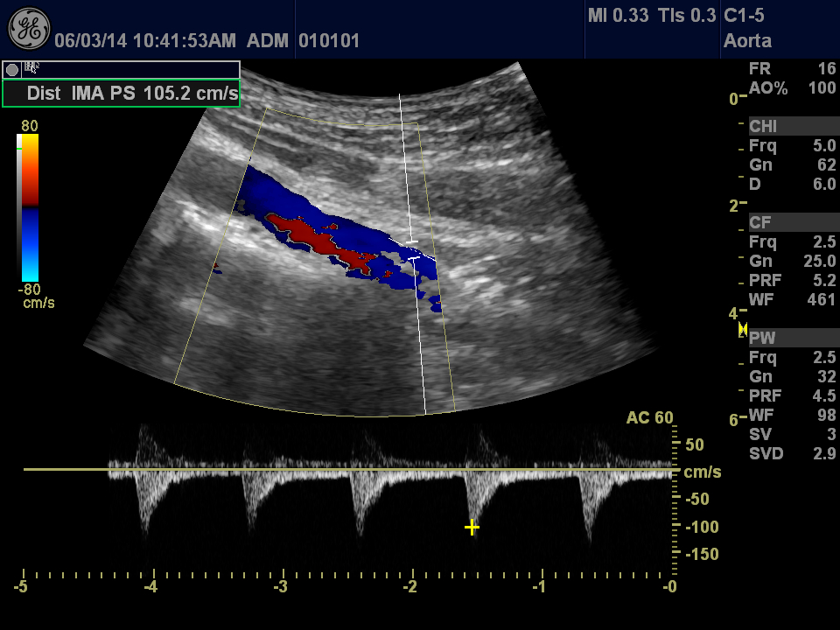Viewport: 840px width, 630px height.
Task: Click the round gray record indicator icon
Action: [x=12, y=69]
